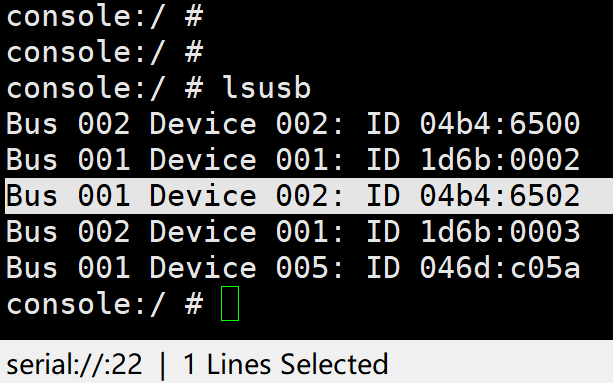Screen dimensions: 613x383
Task: Click the status bar separator pipe
Action: 163,364
